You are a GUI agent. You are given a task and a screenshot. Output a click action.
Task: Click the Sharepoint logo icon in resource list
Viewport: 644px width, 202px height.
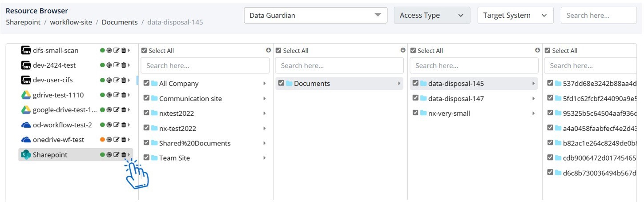(26, 155)
